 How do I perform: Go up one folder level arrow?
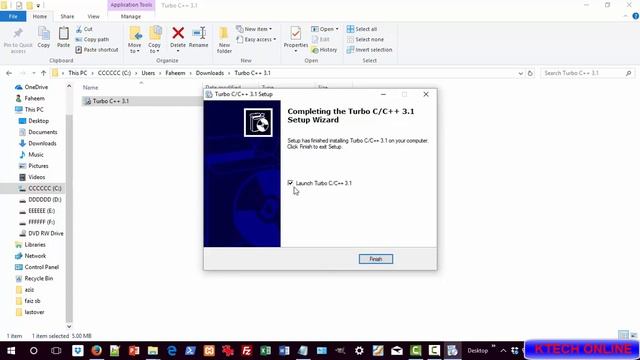click(43, 73)
